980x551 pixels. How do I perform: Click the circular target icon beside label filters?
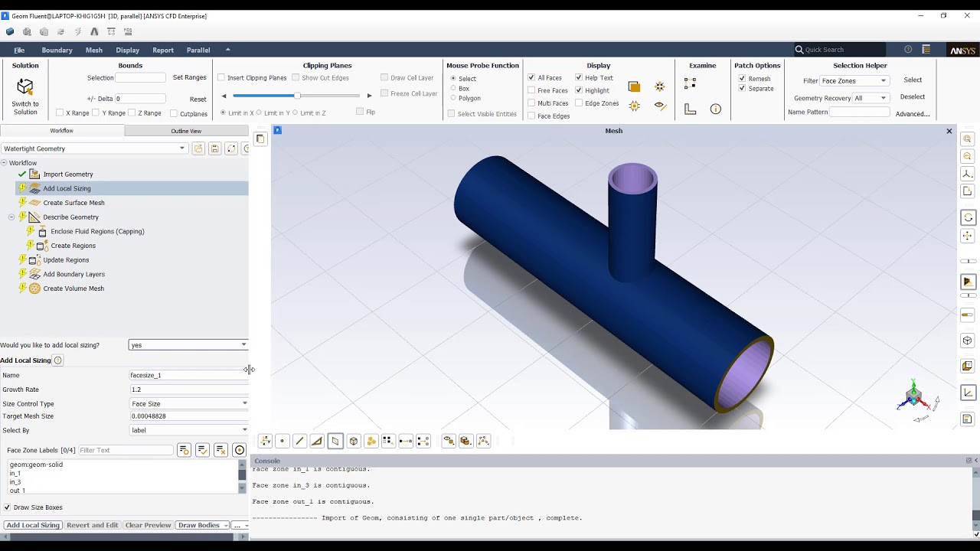click(x=240, y=450)
